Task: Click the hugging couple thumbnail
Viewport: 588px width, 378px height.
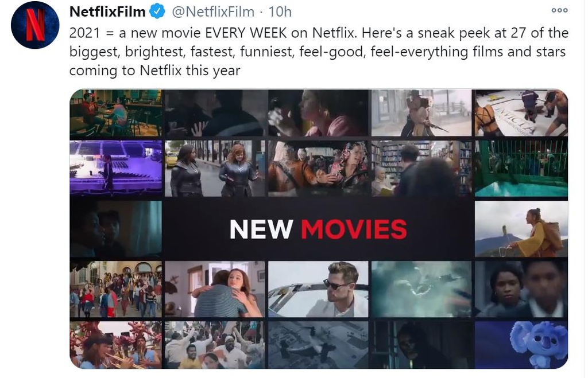Action: tap(215, 289)
